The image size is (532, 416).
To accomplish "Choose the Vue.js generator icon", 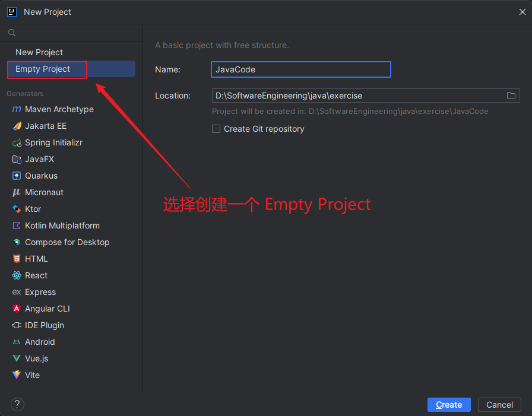I will (x=17, y=358).
